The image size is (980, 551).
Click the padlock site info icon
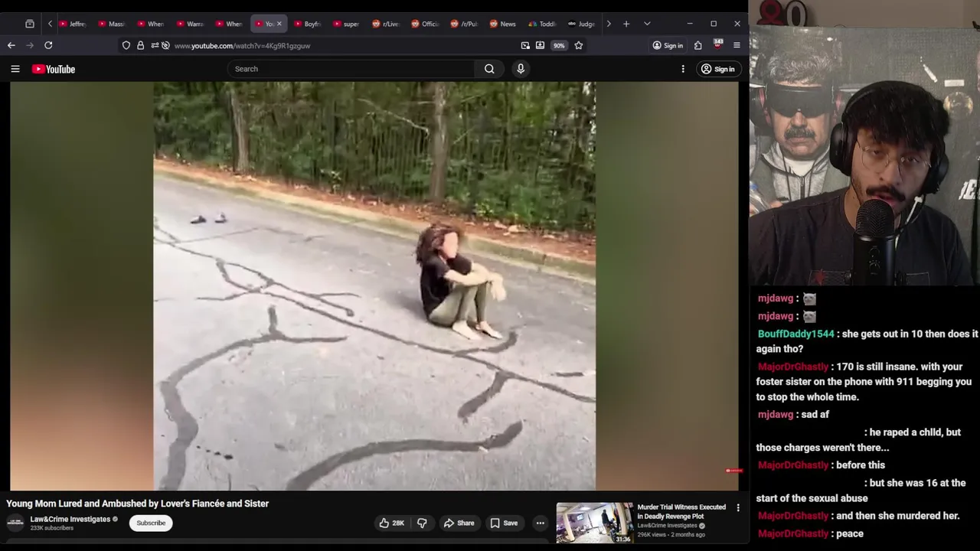click(140, 45)
